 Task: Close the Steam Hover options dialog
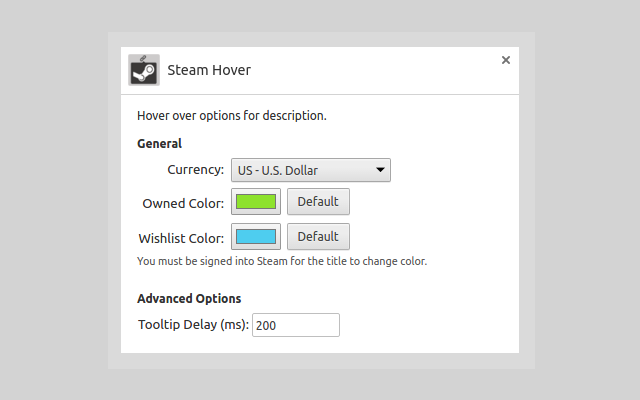point(506,60)
